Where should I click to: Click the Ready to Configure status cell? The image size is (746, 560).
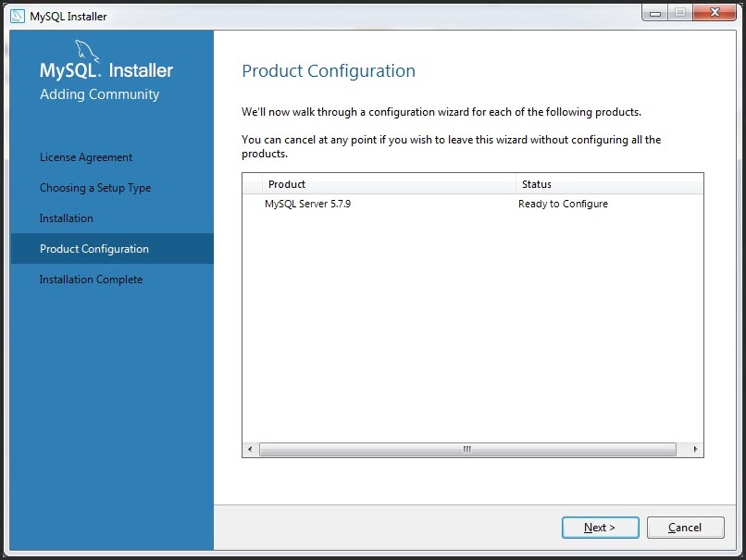pyautogui.click(x=563, y=204)
